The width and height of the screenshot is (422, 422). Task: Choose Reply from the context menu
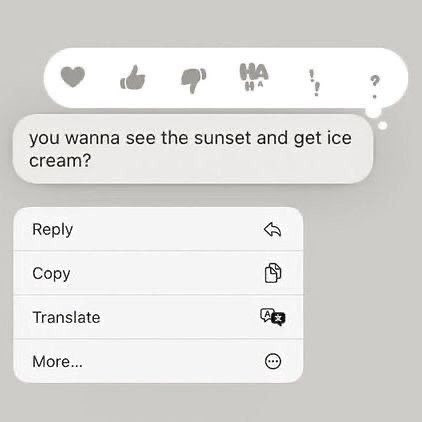pos(158,229)
